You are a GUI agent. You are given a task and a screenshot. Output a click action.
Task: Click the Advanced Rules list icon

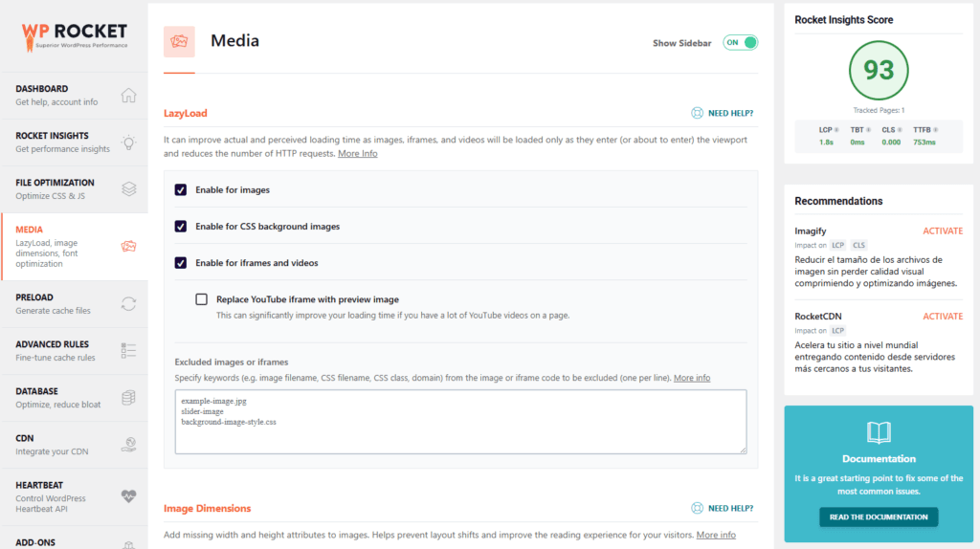pos(129,350)
